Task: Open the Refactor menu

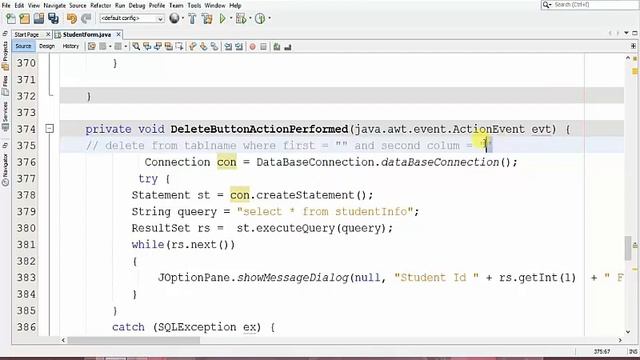Action: point(100,6)
